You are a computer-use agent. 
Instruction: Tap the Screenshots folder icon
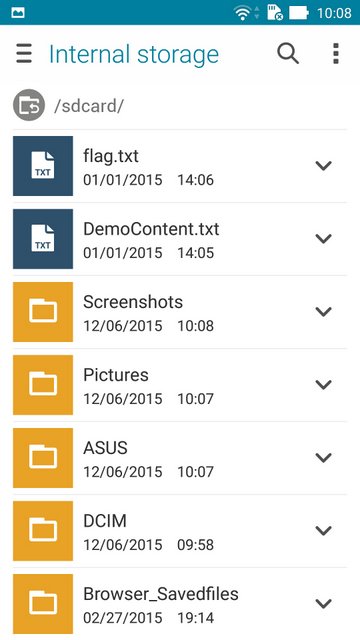click(x=43, y=312)
